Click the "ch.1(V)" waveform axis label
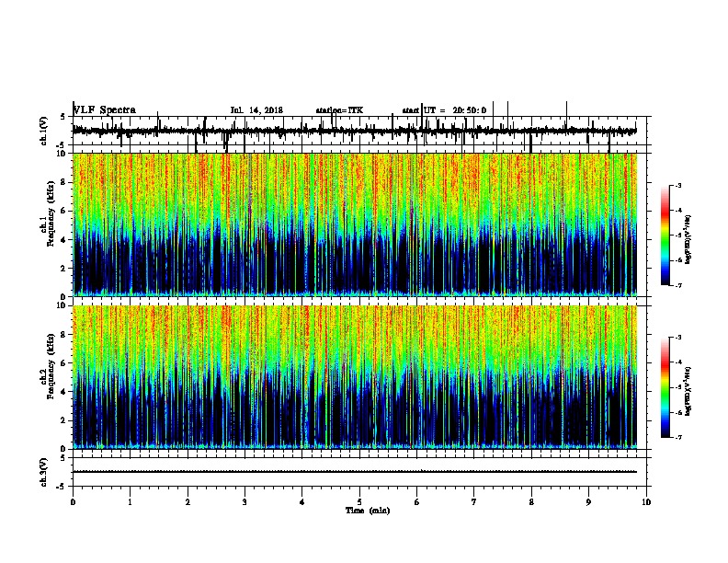The image size is (728, 563). click(43, 131)
